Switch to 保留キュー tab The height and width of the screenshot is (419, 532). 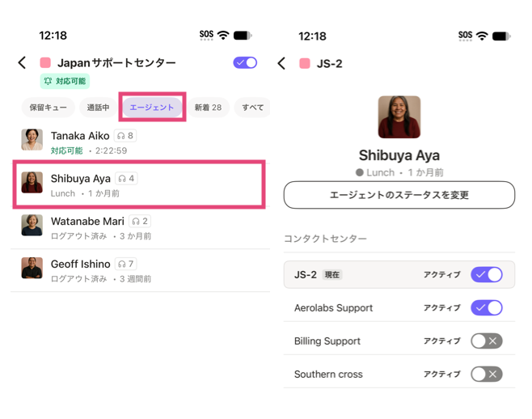click(x=48, y=108)
